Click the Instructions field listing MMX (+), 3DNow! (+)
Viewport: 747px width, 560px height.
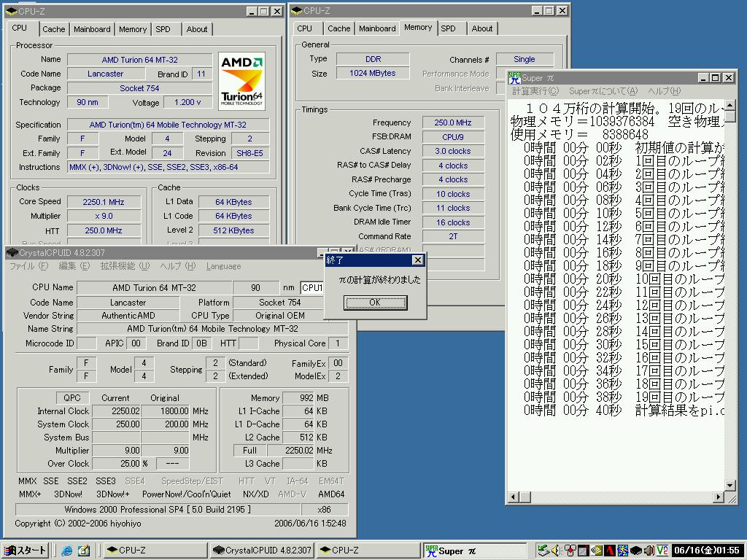[168, 167]
